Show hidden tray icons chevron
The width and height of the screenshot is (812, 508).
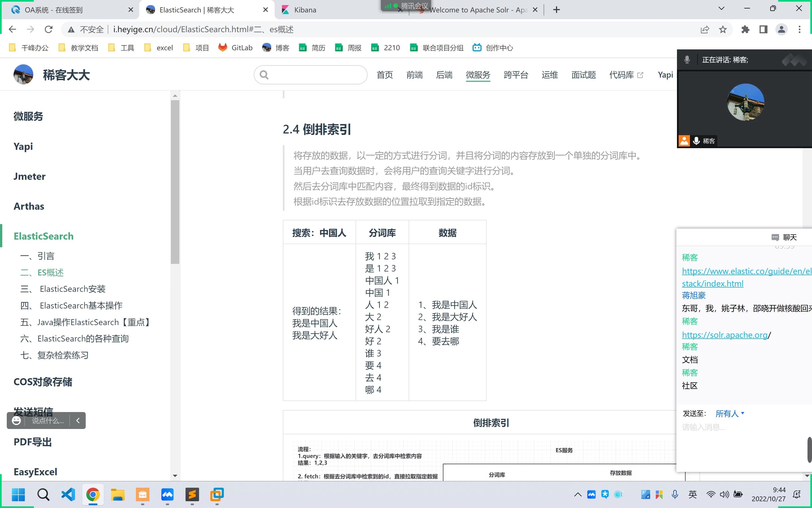pyautogui.click(x=577, y=494)
